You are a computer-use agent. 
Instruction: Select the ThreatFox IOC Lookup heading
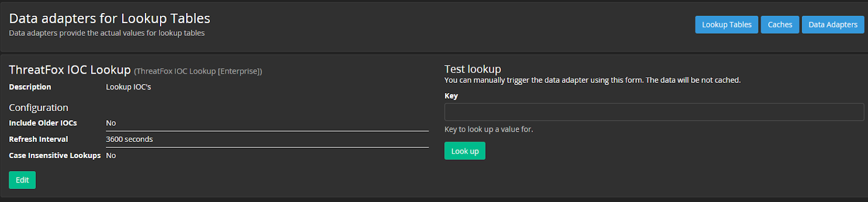[70, 70]
